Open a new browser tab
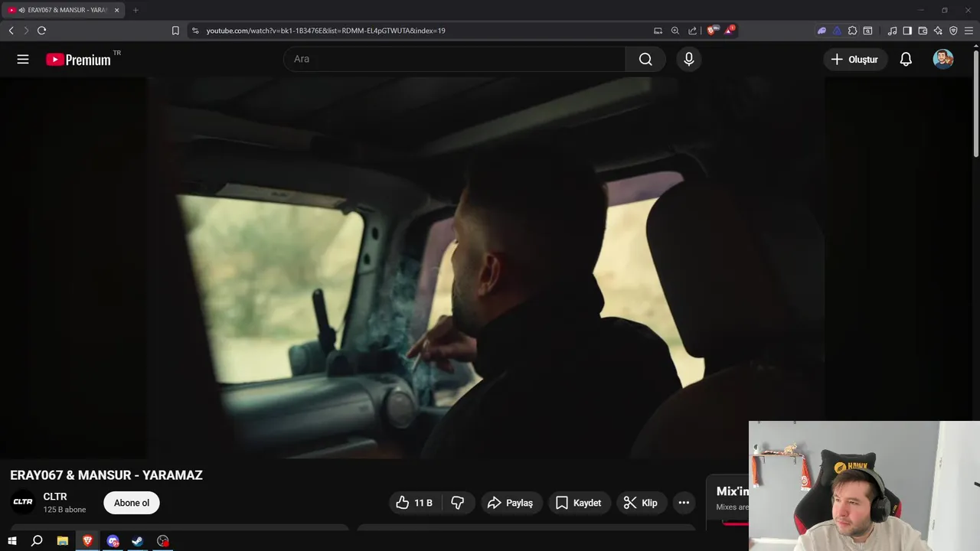 pyautogui.click(x=136, y=10)
